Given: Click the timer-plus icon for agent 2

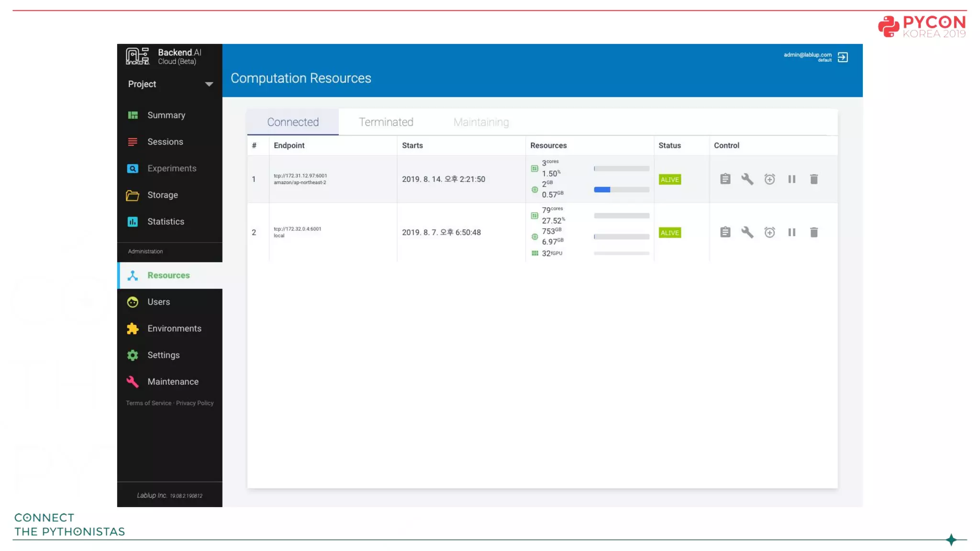Looking at the screenshot, I should pos(769,232).
